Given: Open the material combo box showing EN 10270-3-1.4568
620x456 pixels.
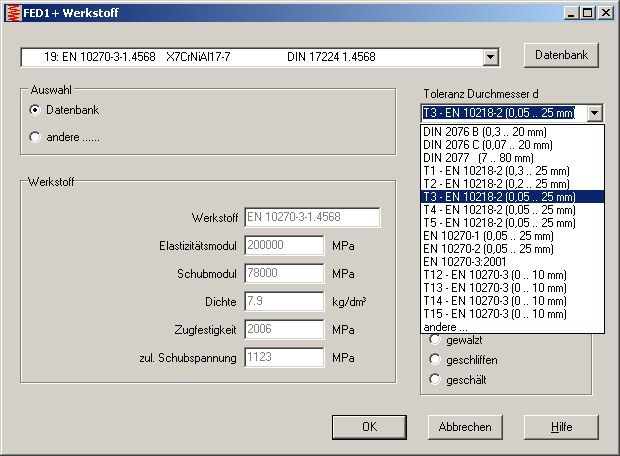Looking at the screenshot, I should click(252, 57).
